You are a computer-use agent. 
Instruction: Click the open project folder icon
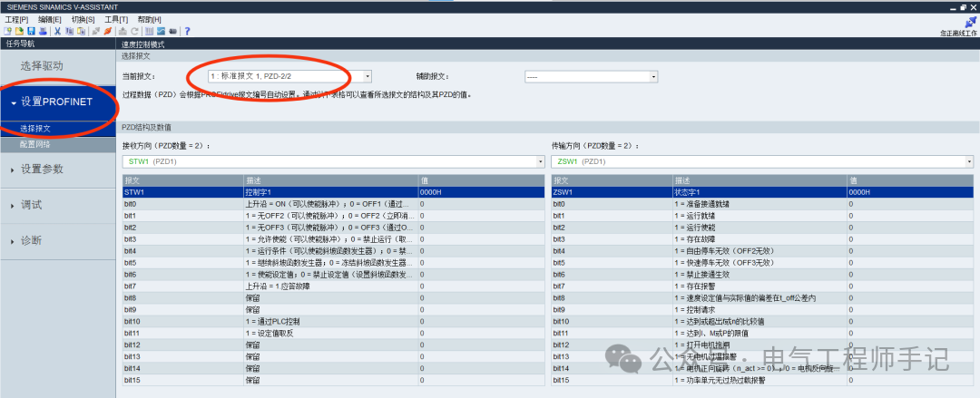(x=19, y=31)
